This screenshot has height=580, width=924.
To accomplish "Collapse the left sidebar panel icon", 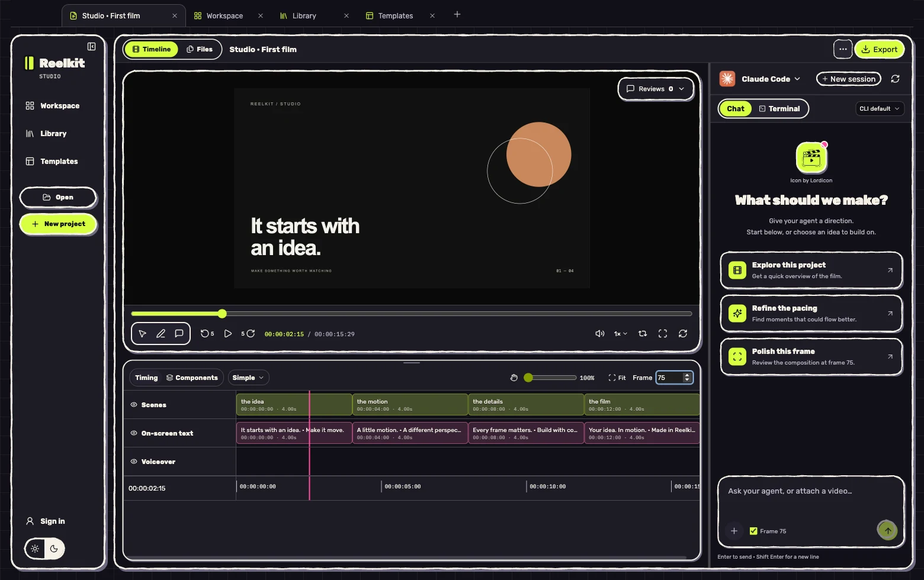I will (91, 46).
